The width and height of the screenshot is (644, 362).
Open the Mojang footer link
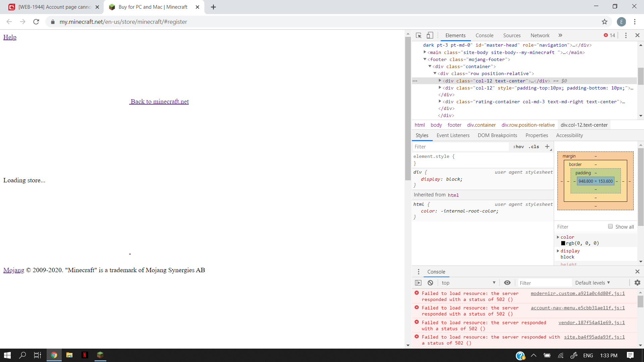click(14, 270)
